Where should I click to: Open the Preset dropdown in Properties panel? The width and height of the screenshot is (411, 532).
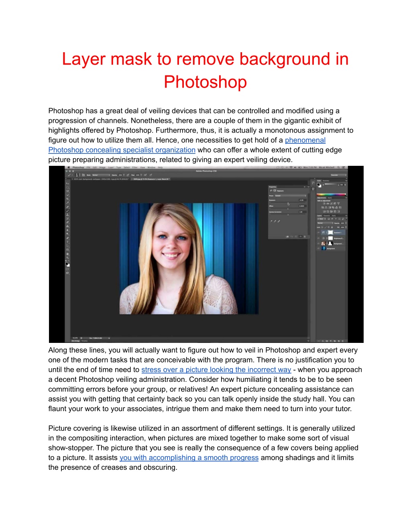pos(290,196)
